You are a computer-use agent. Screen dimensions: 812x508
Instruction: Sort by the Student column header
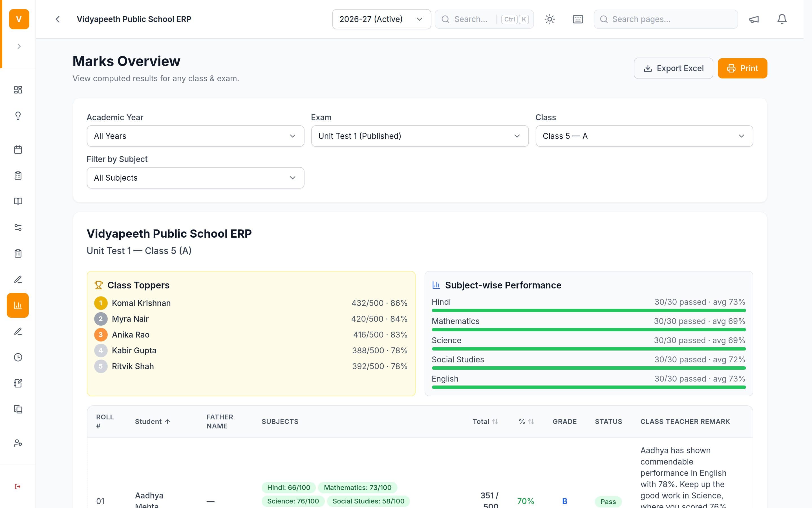coord(153,421)
